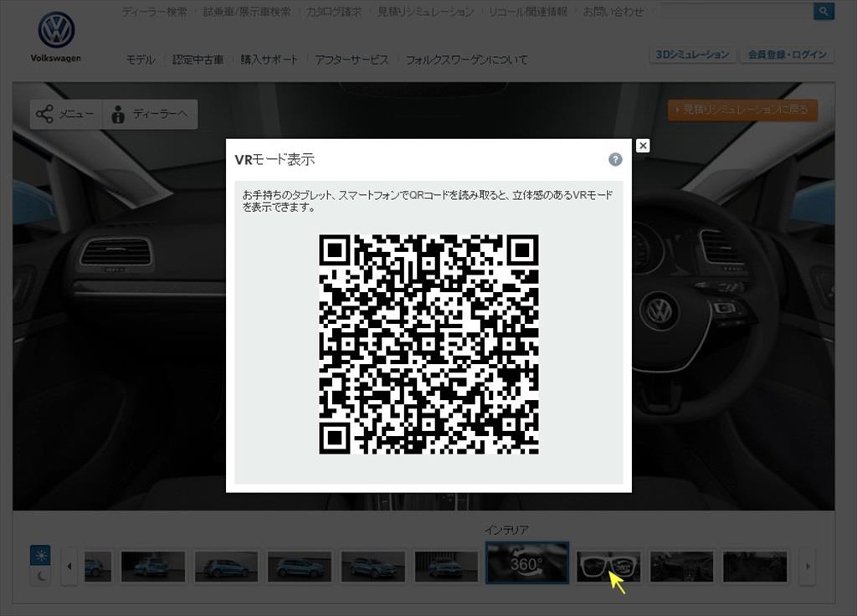The height and width of the screenshot is (616, 857).
Task: Click the ディーラーへ button
Action: 151,114
